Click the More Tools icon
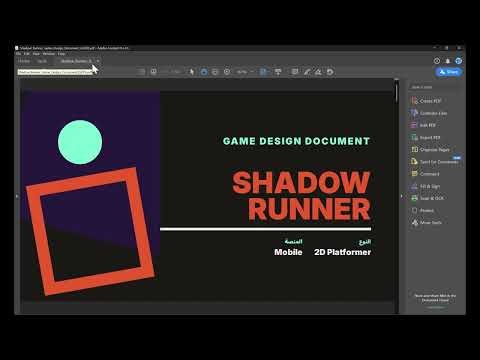This screenshot has height=360, width=480. click(x=414, y=222)
